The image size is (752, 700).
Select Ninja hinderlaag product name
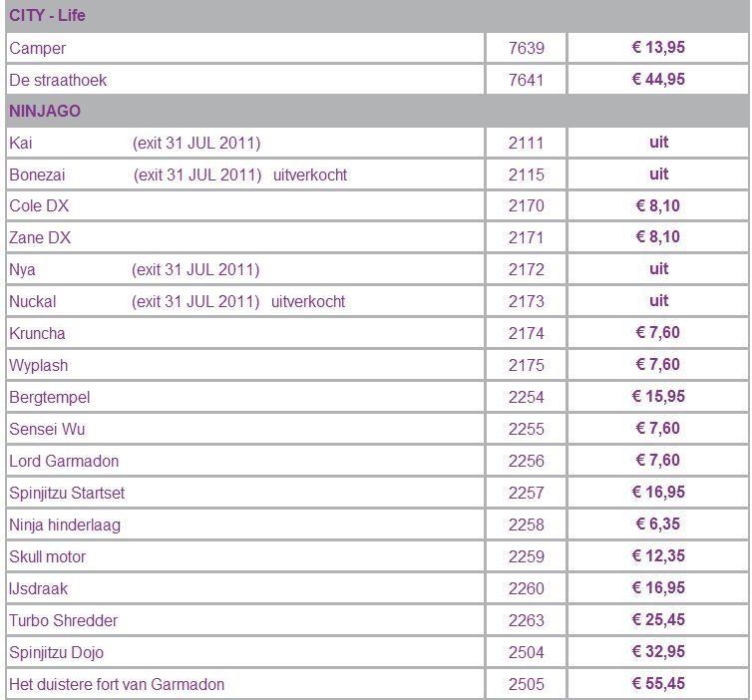pos(65,525)
